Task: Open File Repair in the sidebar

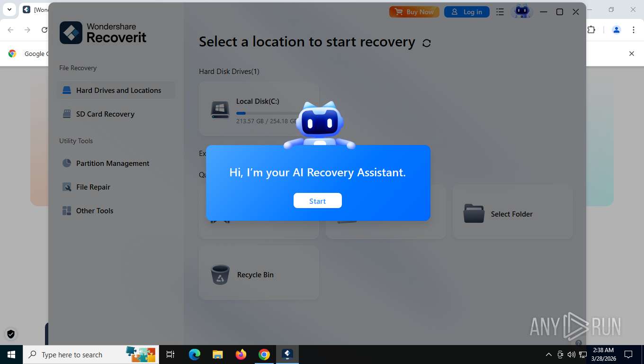Action: 116,187
